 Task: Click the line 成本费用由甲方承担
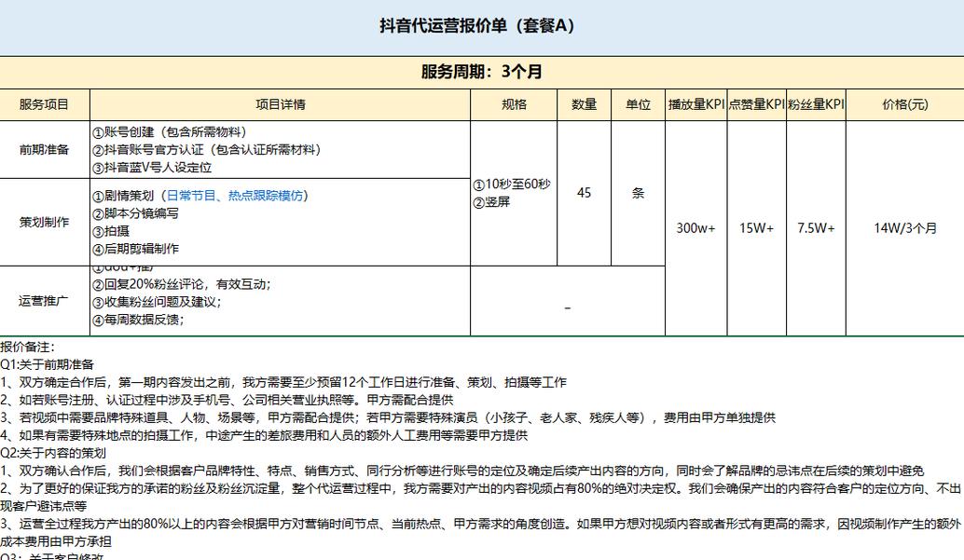click(56, 542)
